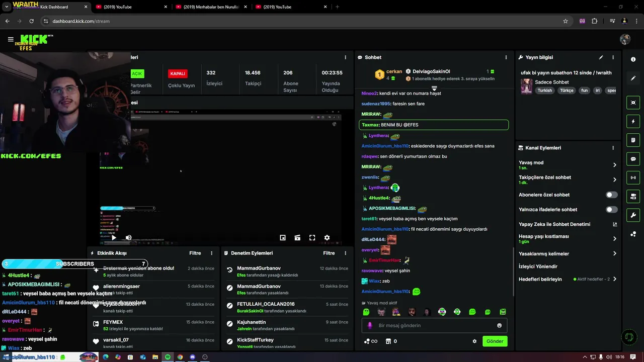Image resolution: width=644 pixels, height=362 pixels.
Task: Select the angry green square emote in the quick row
Action: (503, 312)
